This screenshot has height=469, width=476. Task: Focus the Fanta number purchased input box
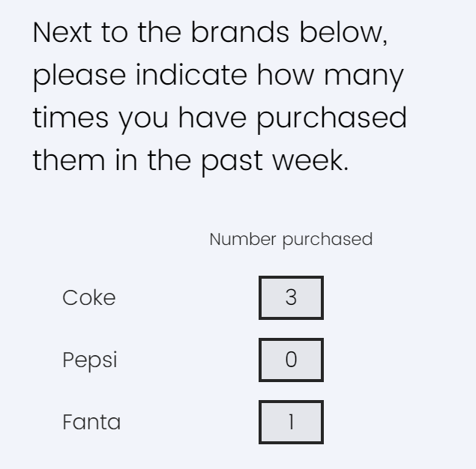tap(291, 422)
